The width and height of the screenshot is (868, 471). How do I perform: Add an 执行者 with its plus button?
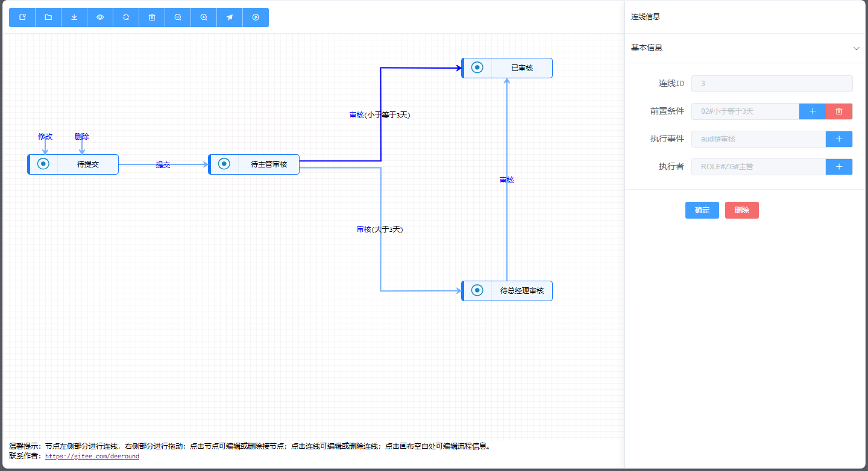[839, 167]
